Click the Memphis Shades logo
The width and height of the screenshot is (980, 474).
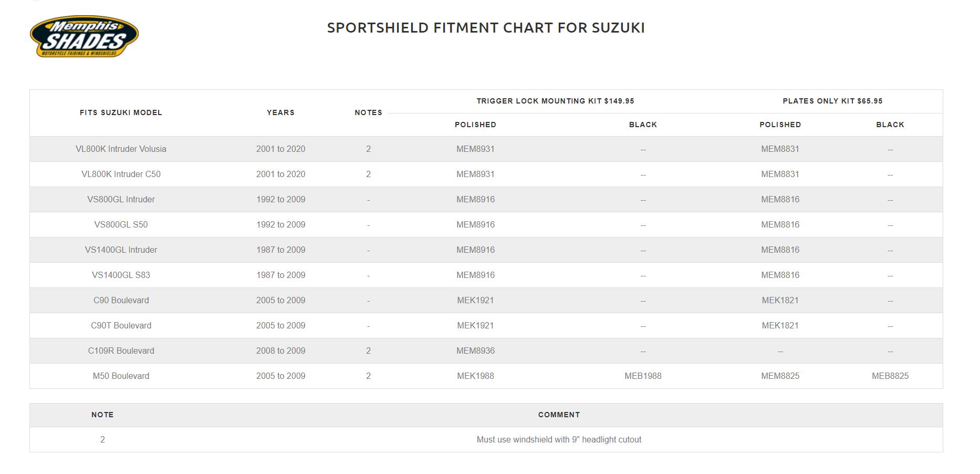click(x=85, y=36)
